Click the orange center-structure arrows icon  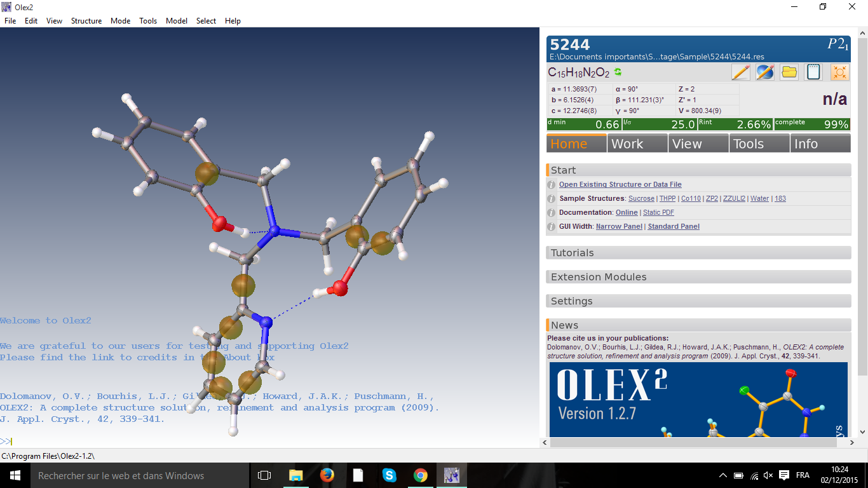click(839, 72)
